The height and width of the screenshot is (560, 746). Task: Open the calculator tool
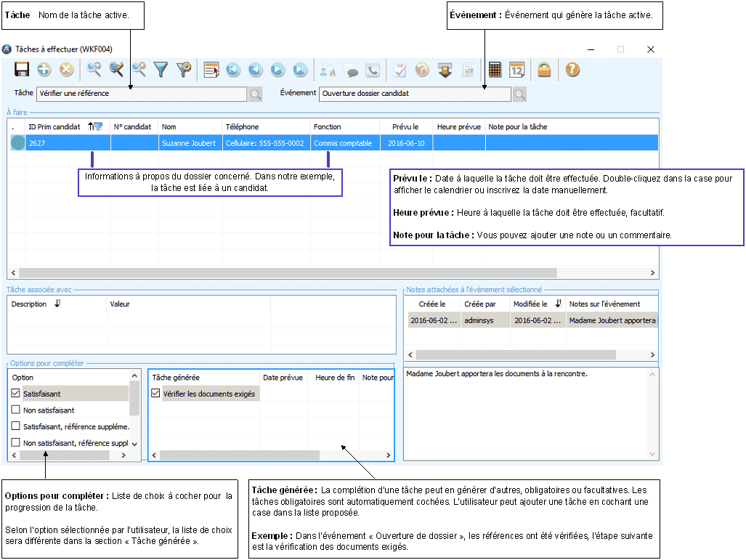pyautogui.click(x=495, y=70)
